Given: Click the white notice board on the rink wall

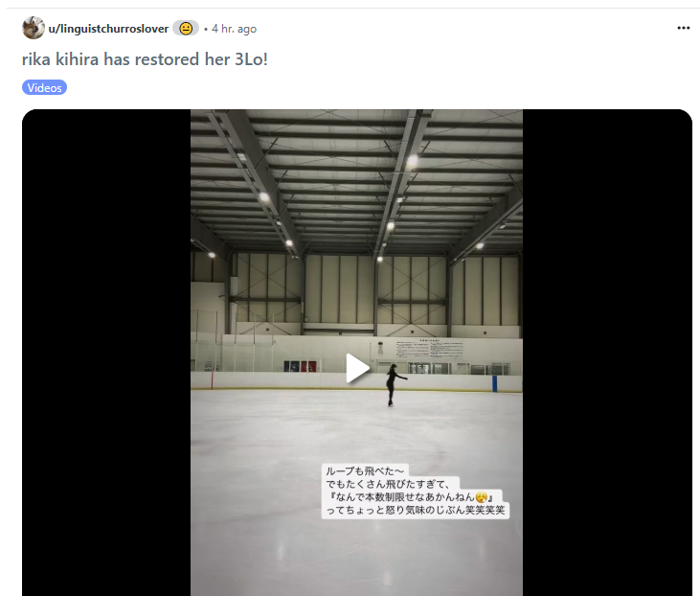Looking at the screenshot, I should click(x=429, y=349).
